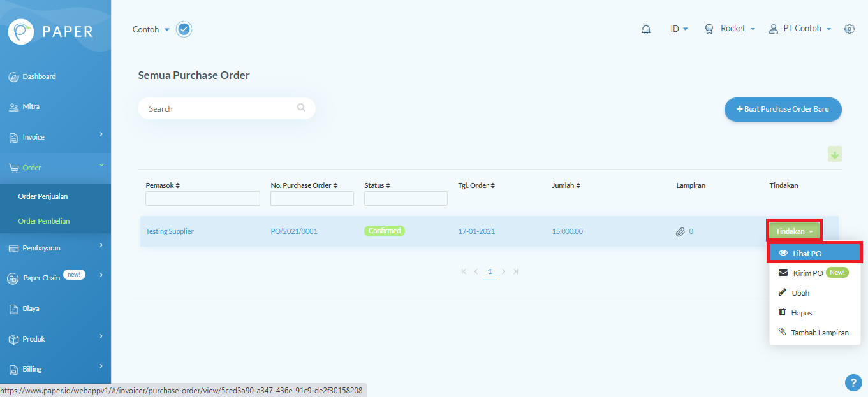Open the Tindakan dropdown button

point(793,231)
